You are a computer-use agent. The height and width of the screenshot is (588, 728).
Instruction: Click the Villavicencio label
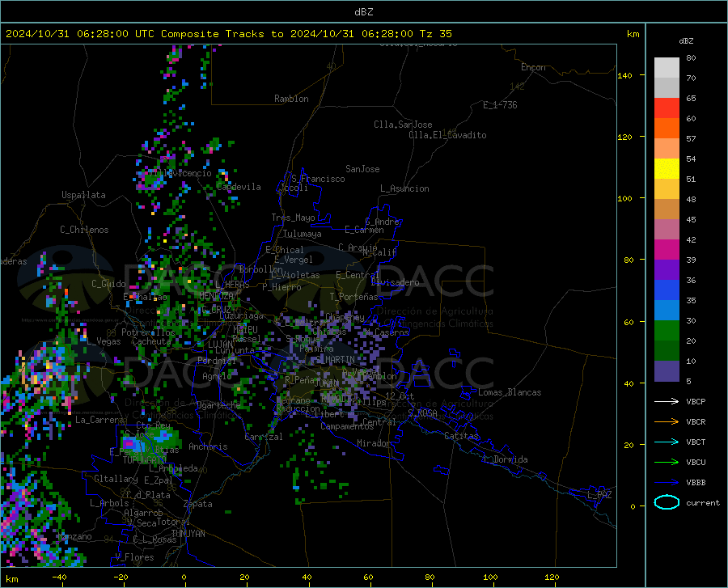(181, 173)
